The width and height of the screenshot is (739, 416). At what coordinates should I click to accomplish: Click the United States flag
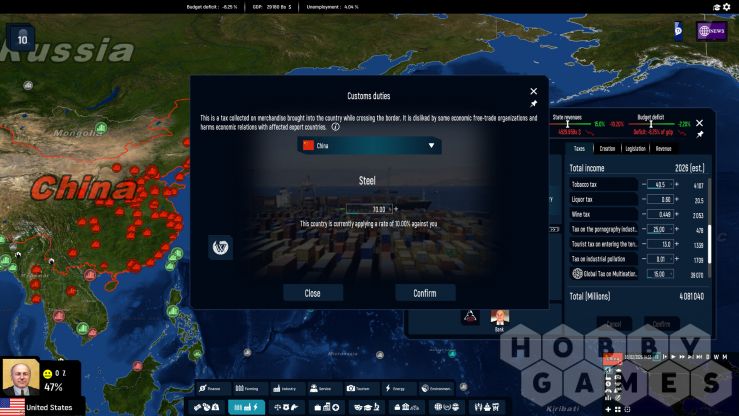12,407
